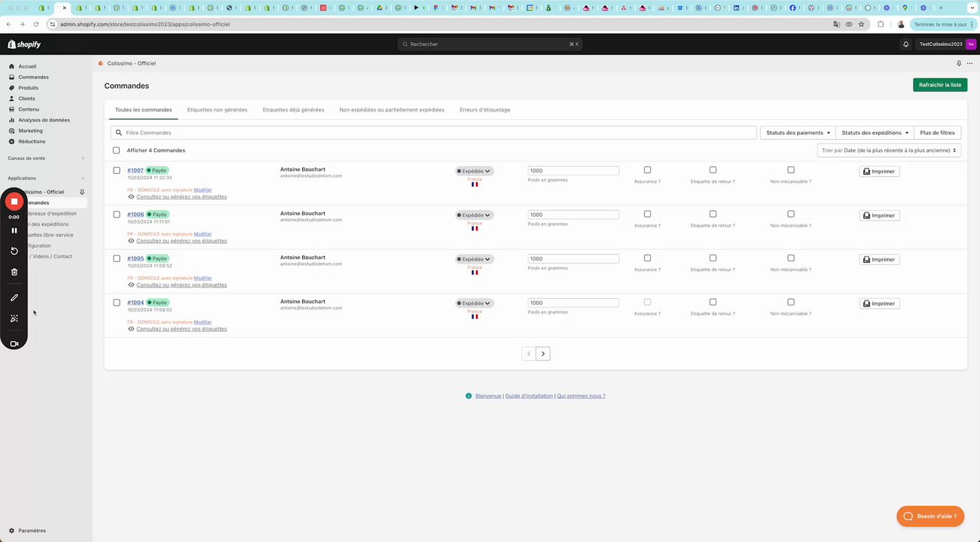The height and width of the screenshot is (542, 980).
Task: Stop the screen recording red button
Action: point(14,202)
